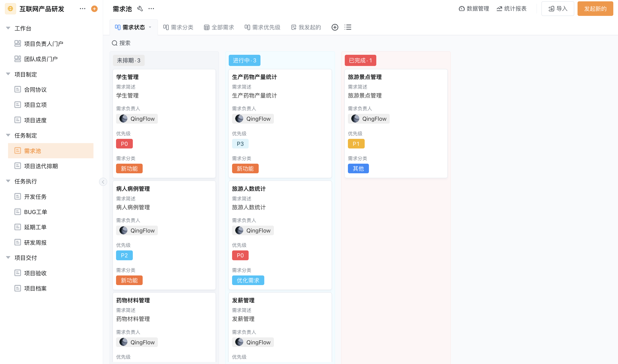Open the 药物材料管理 card title
This screenshot has height=364, width=618.
click(133, 300)
